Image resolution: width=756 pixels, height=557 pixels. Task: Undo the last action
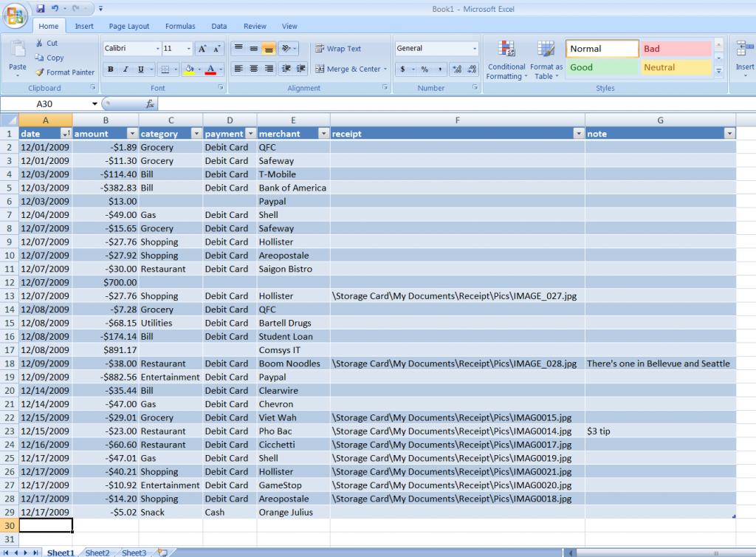pos(55,8)
